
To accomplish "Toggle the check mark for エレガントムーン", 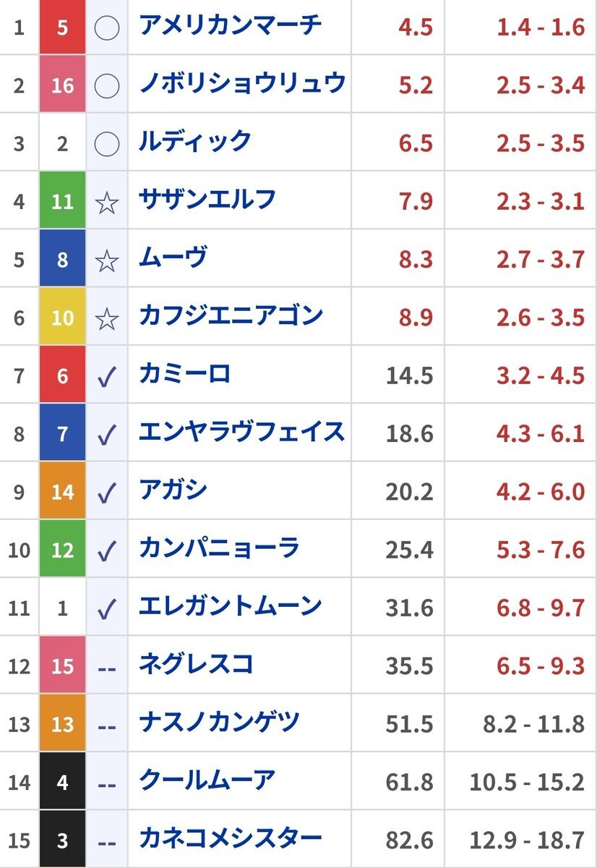I will (107, 608).
